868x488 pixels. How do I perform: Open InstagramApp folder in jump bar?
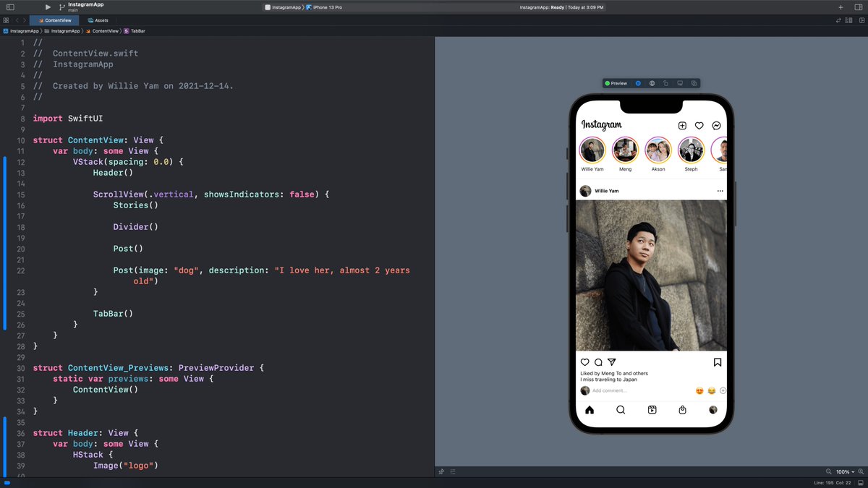click(62, 31)
